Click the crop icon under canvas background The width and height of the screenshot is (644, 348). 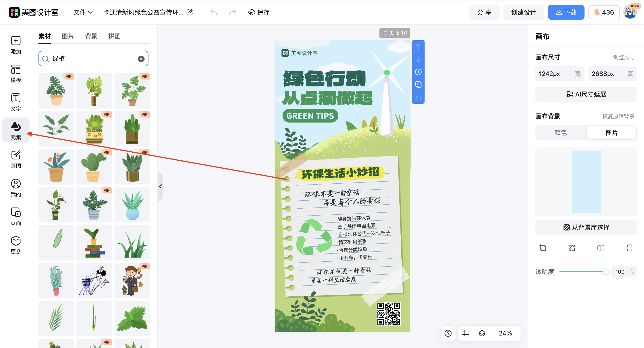click(x=543, y=248)
